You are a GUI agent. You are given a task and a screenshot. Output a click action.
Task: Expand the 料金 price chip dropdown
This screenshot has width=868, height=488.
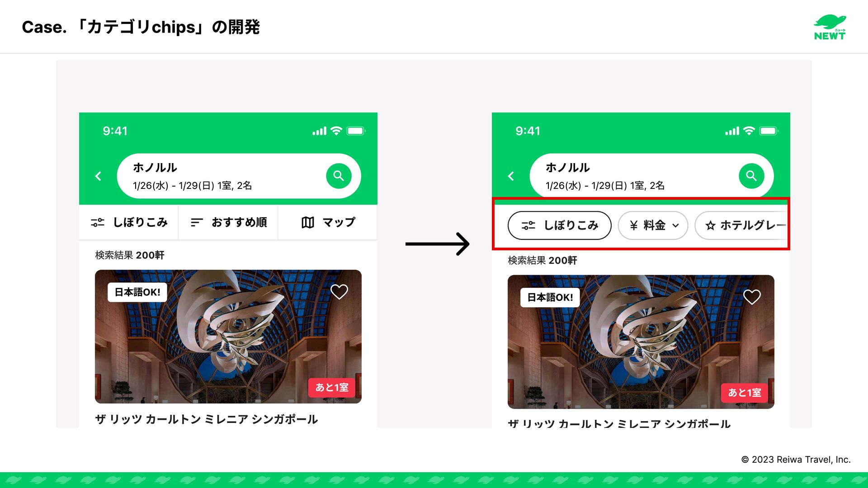coord(653,225)
